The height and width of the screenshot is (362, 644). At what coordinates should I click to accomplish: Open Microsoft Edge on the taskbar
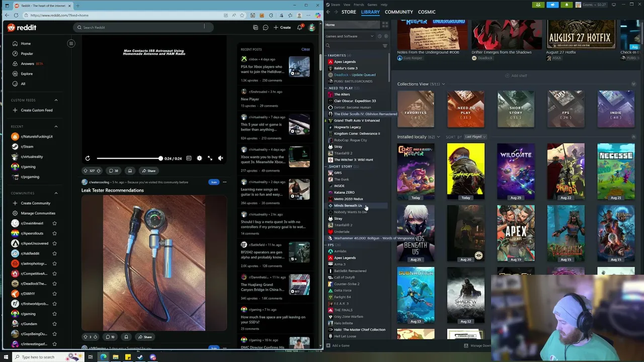(x=103, y=357)
